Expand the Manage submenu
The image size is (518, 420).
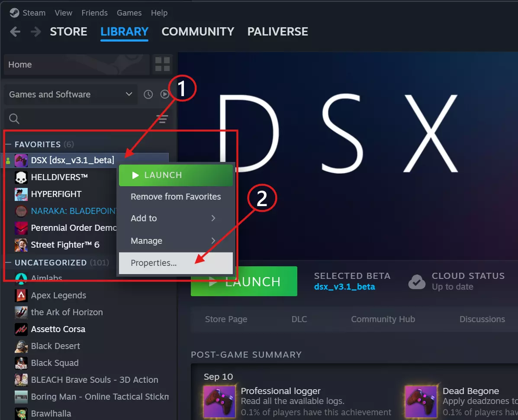click(176, 241)
